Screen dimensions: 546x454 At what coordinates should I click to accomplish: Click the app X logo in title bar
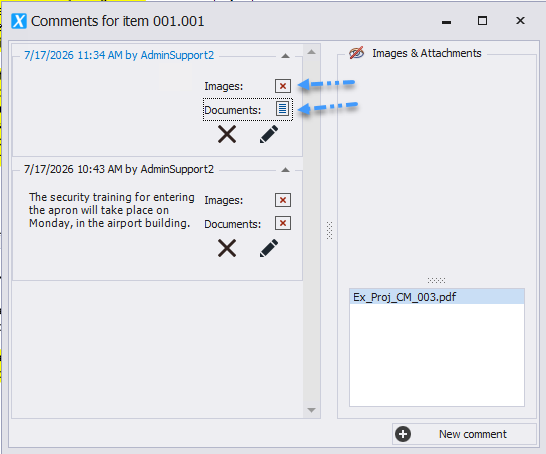tap(19, 21)
